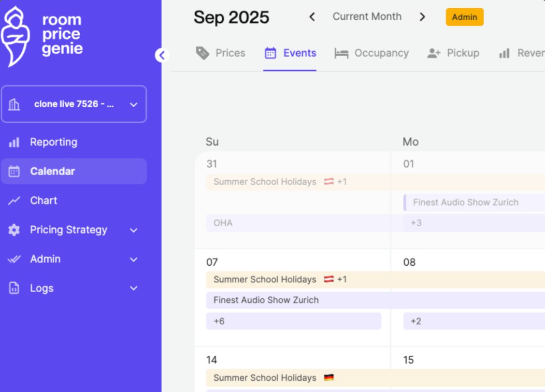Expand the Logs submenu chevron

pyautogui.click(x=134, y=289)
